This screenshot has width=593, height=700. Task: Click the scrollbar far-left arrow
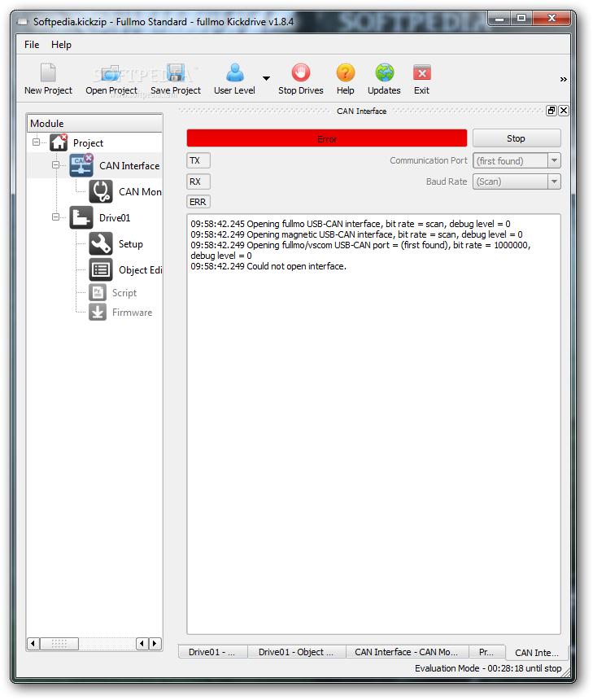pos(33,643)
